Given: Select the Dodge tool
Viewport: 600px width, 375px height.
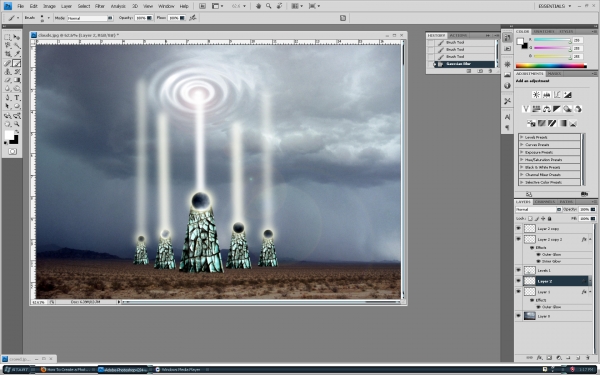Looking at the screenshot, I should click(16, 88).
